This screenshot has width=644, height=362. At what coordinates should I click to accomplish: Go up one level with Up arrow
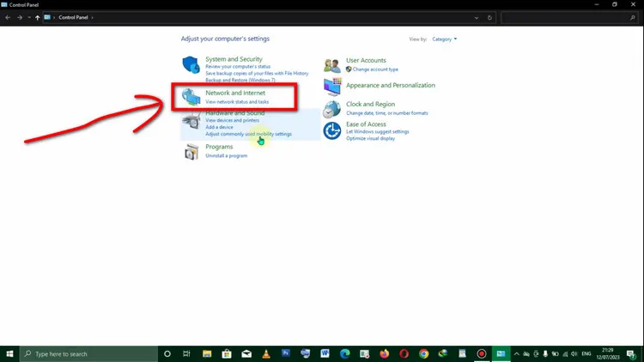pyautogui.click(x=38, y=18)
